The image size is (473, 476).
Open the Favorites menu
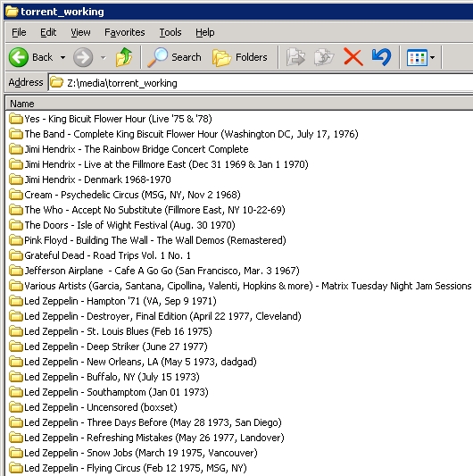(x=124, y=32)
